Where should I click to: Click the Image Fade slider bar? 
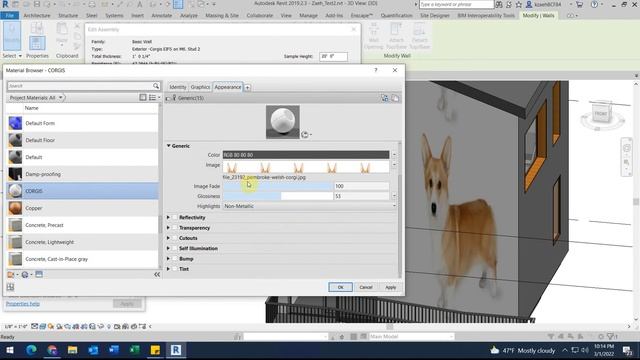pos(278,186)
